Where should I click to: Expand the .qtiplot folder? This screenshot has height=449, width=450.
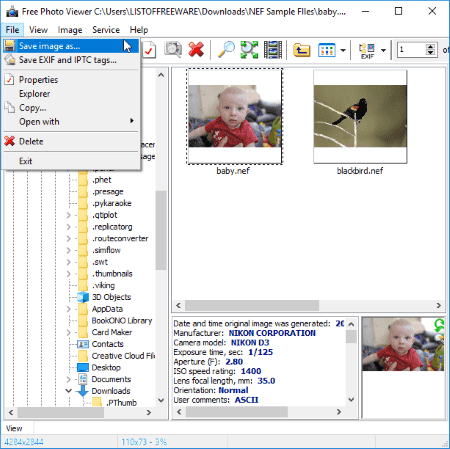69,215
